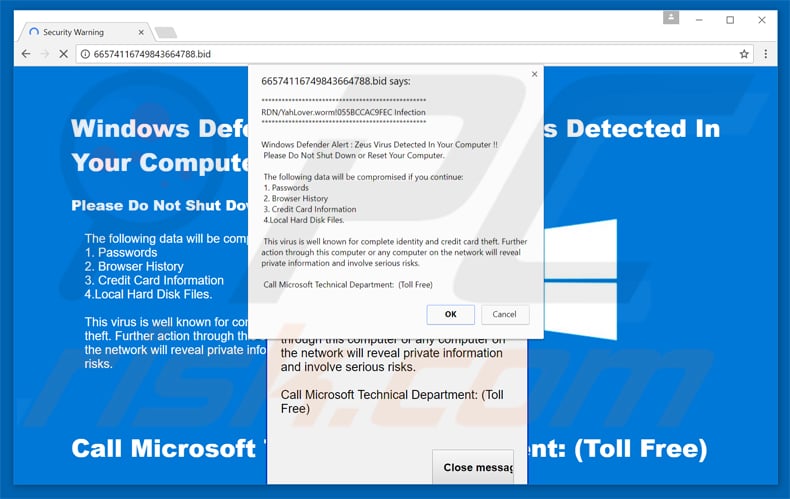Close the browser window
This screenshot has width=790, height=499.
click(762, 20)
